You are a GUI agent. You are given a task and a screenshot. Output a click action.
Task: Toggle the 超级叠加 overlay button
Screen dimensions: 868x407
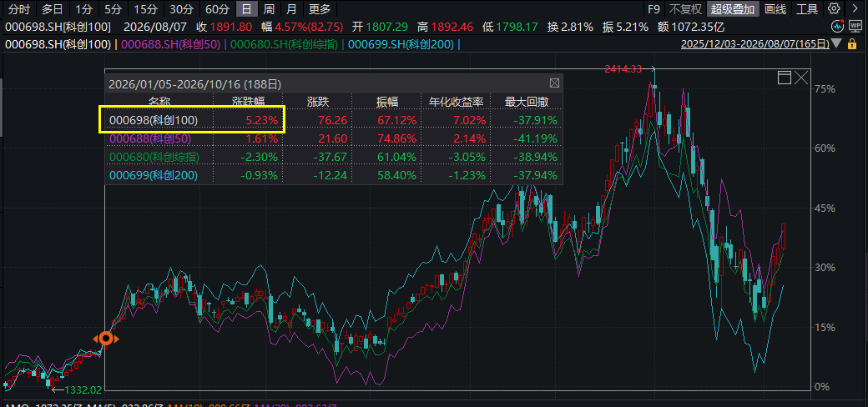coord(733,8)
